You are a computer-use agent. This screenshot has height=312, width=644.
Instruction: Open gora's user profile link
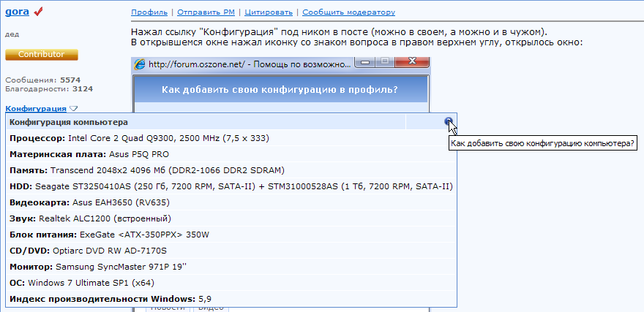click(x=18, y=12)
